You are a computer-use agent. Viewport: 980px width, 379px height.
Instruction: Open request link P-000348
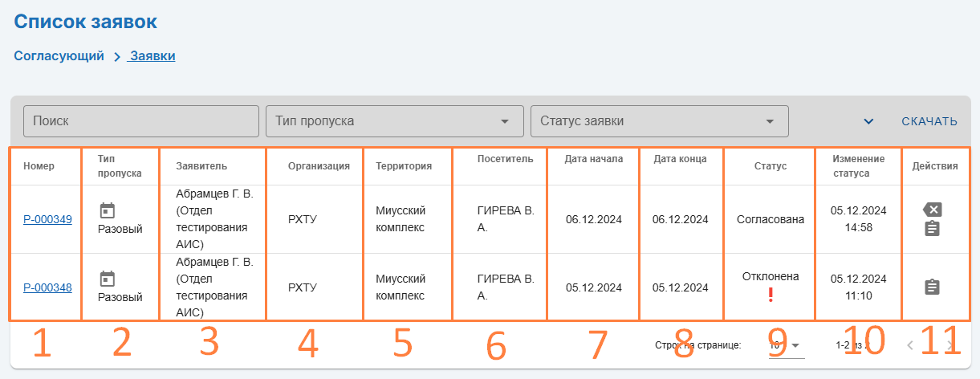47,287
